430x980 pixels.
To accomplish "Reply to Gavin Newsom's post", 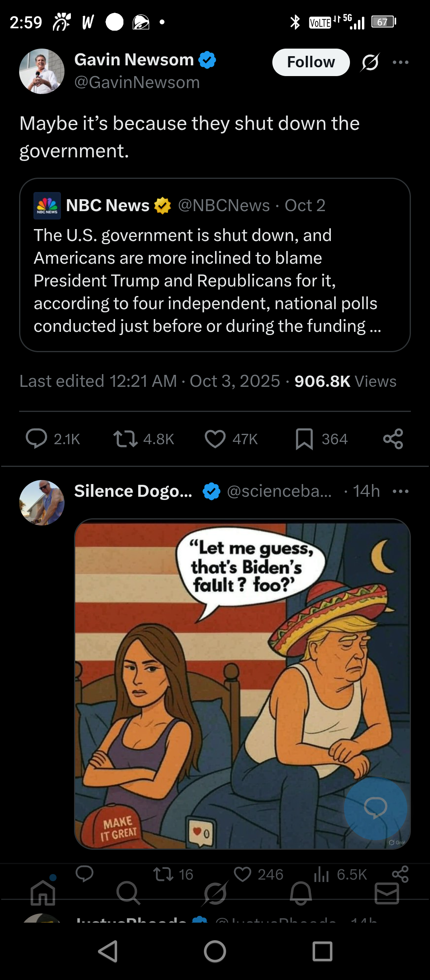I will click(36, 439).
